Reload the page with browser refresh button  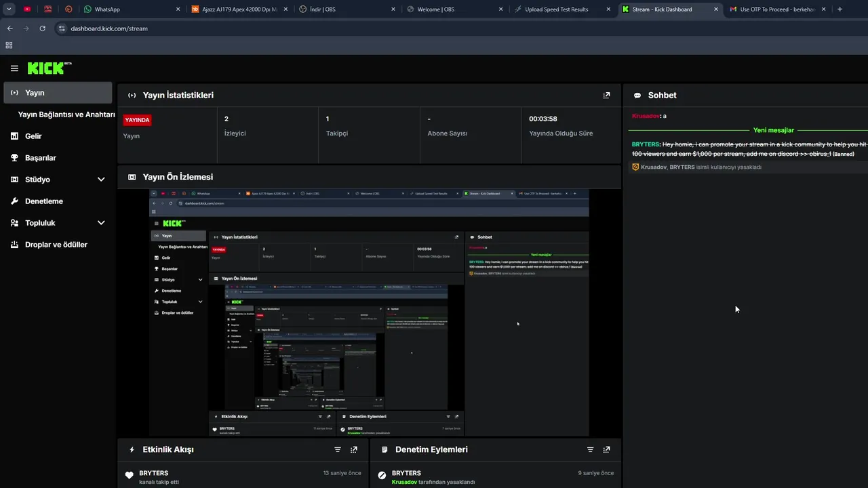click(42, 28)
